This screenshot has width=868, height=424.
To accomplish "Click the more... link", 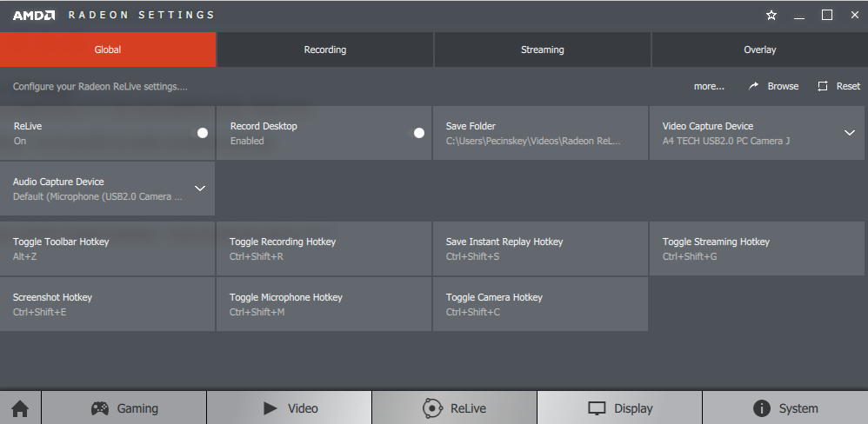I will tap(709, 86).
